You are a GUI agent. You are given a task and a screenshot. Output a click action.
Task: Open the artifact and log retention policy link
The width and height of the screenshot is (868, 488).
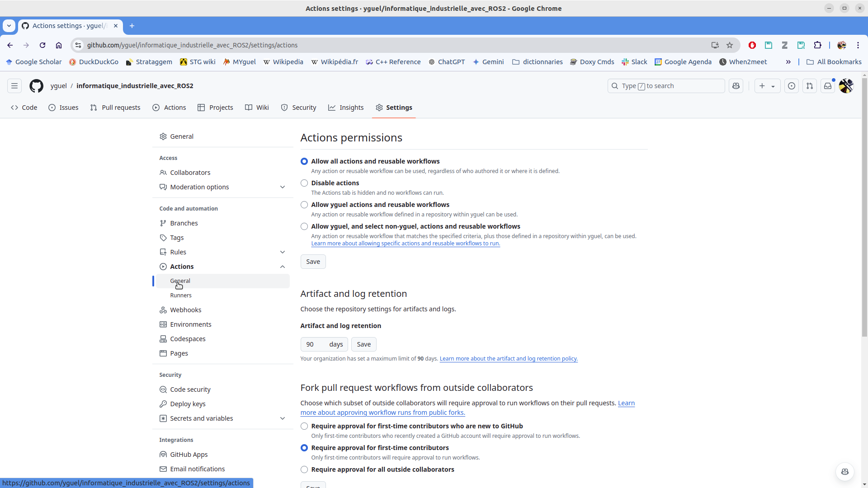click(x=508, y=358)
